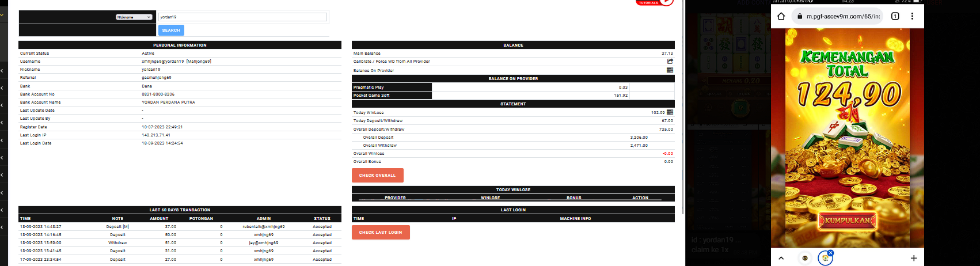The image size is (980, 266).
Task: Click the Pocket Game Soft provider row label
Action: tap(371, 96)
